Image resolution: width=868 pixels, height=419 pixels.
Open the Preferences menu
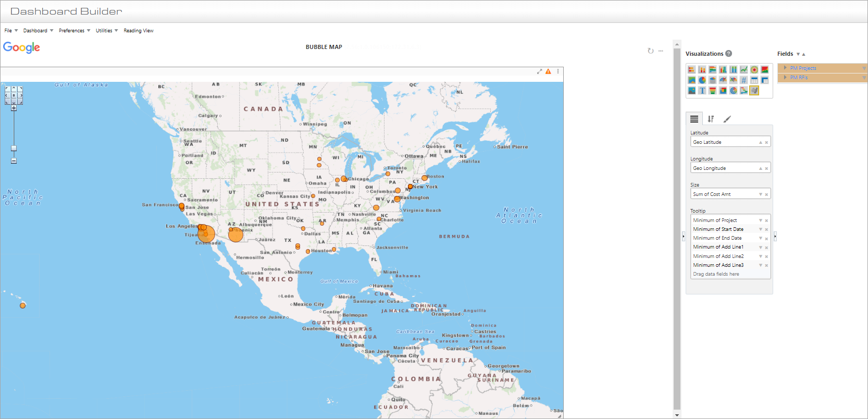pyautogui.click(x=75, y=31)
